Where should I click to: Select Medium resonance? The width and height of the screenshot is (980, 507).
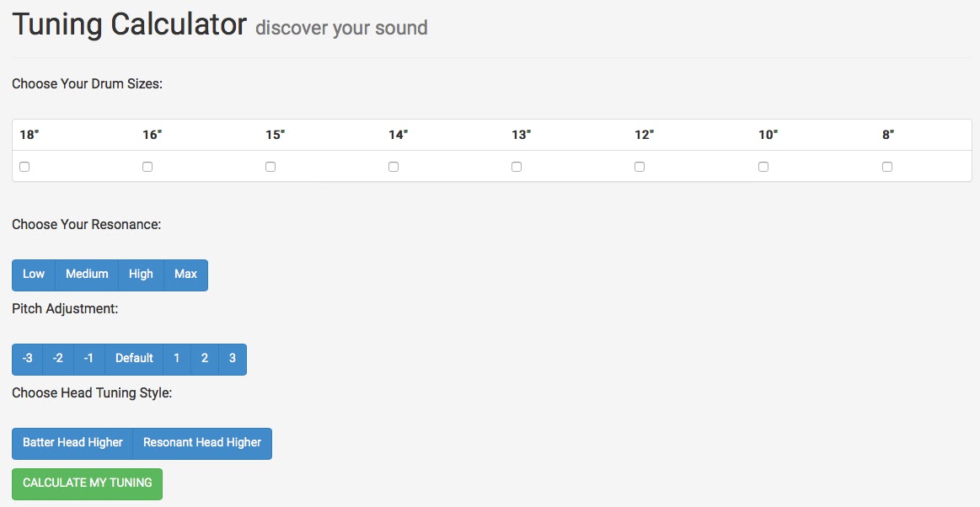click(86, 275)
